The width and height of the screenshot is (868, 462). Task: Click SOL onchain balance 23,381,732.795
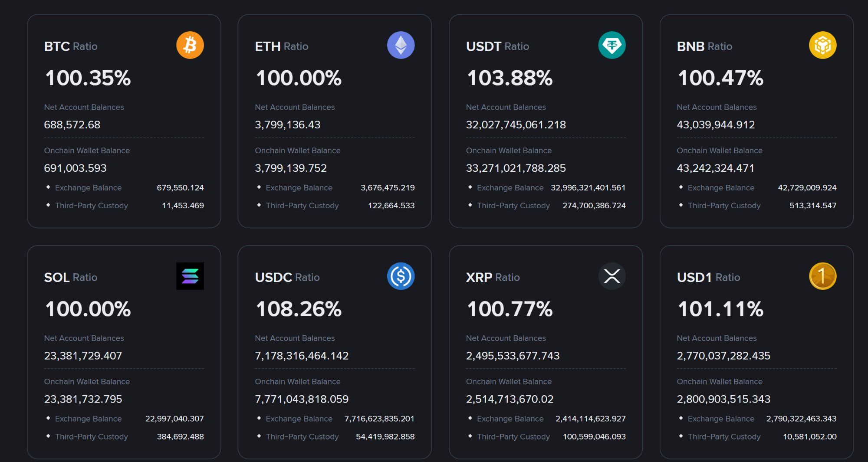[x=83, y=400]
